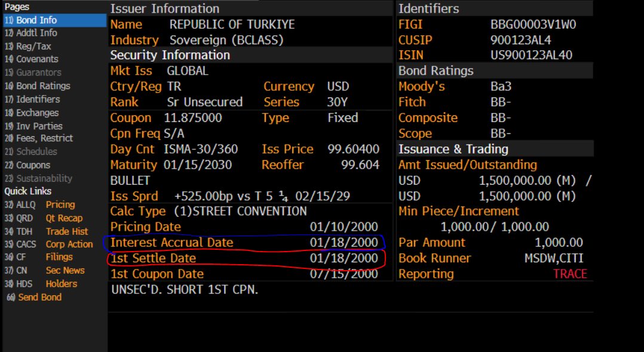The height and width of the screenshot is (352, 644).
Task: Open HDS Holders quick link
Action: click(41, 284)
